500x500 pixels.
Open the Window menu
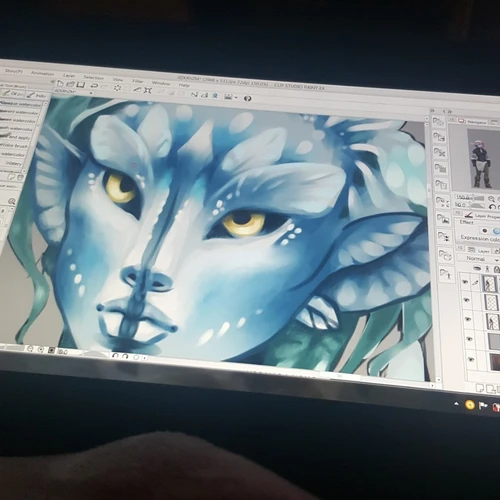pos(161,83)
